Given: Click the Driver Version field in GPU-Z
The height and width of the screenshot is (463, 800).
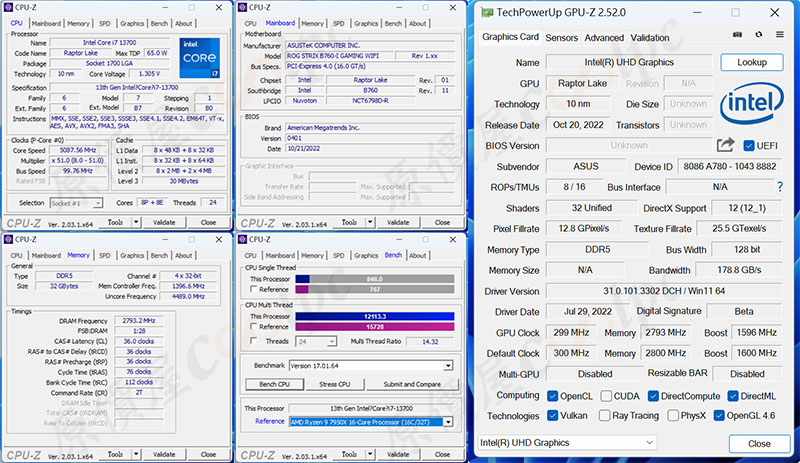Looking at the screenshot, I should [664, 291].
